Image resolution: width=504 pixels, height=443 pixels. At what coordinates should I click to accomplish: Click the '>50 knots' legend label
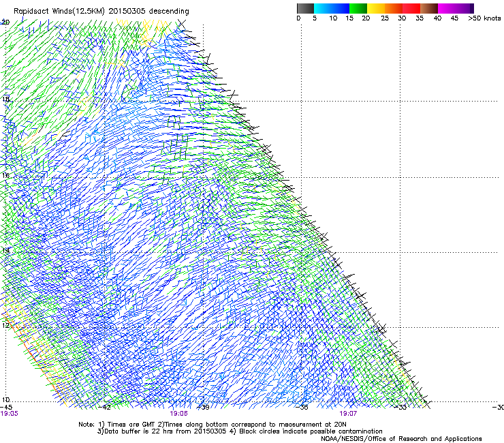pos(484,18)
